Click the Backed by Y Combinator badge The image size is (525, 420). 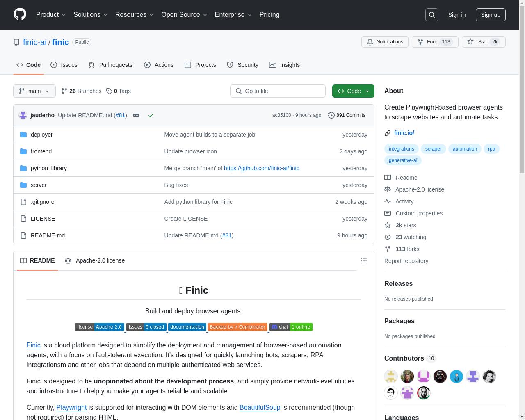coord(238,327)
